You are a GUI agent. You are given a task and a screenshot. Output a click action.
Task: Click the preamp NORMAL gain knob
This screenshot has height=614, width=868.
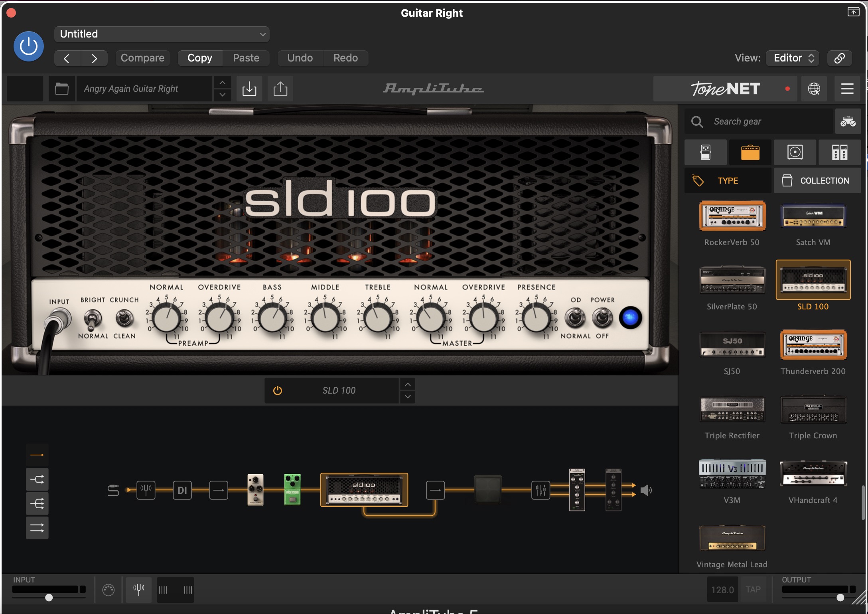167,318
